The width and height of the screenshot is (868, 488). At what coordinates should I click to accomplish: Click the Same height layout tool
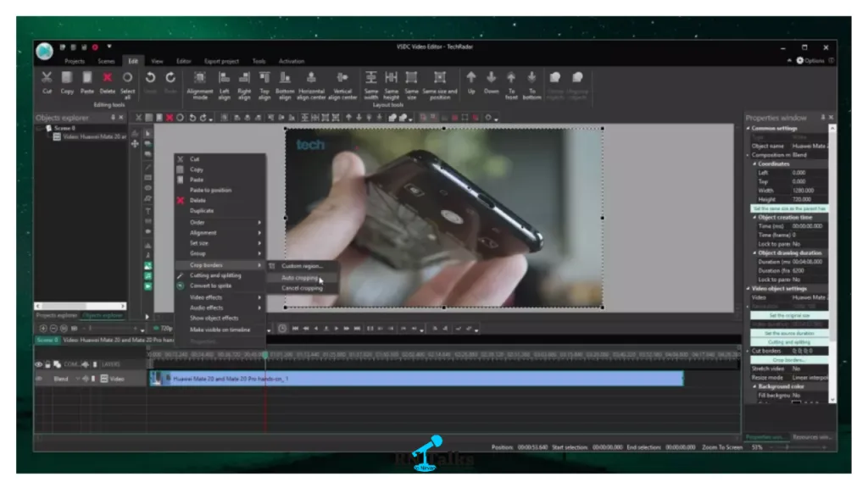(x=392, y=77)
